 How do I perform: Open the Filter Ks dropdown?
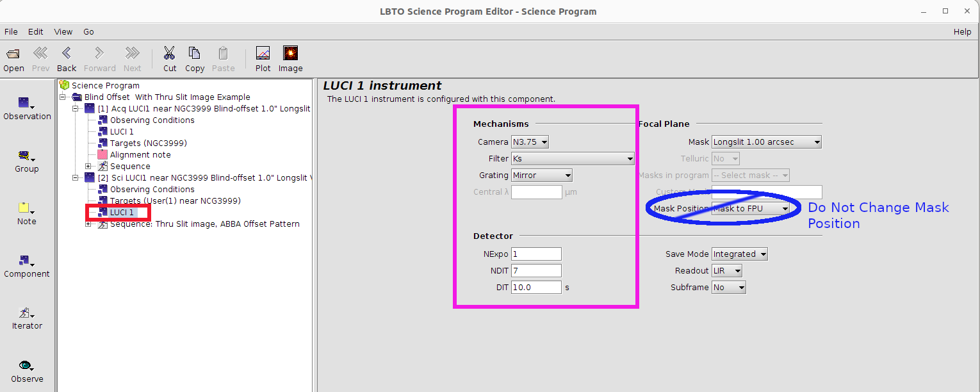click(x=572, y=159)
